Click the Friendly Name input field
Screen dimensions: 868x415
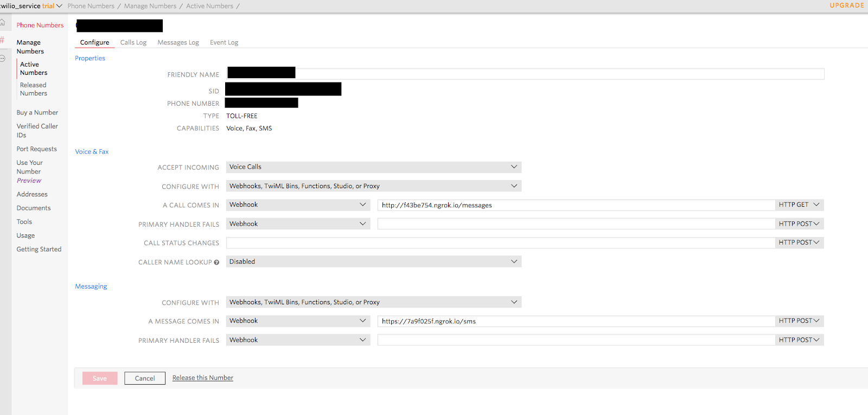click(x=525, y=74)
